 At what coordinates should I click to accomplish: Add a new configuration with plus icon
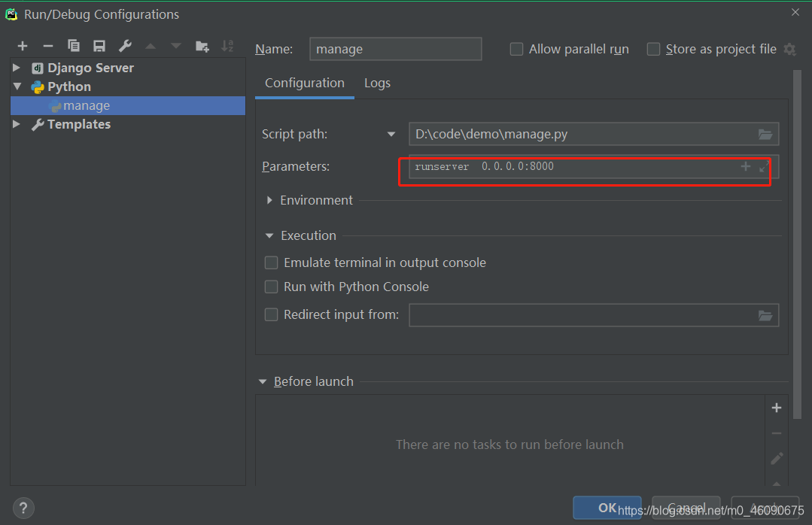(23, 46)
